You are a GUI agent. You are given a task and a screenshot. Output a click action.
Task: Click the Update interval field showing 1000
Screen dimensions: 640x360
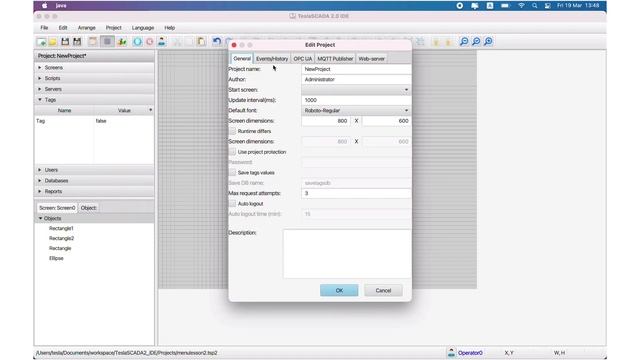coord(356,100)
